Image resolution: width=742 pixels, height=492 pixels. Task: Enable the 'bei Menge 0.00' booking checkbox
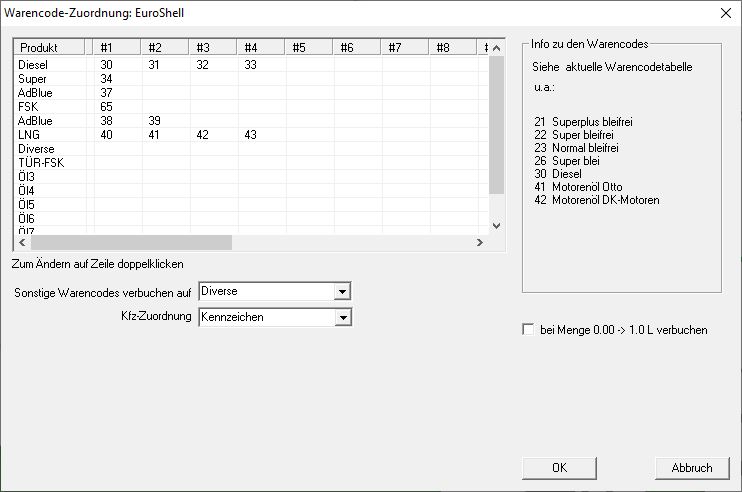point(528,329)
